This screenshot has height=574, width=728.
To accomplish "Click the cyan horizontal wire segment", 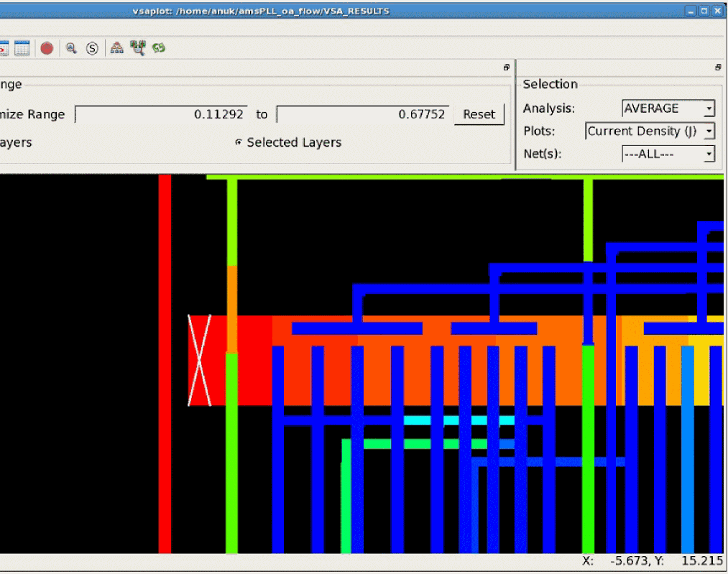I will (459, 420).
